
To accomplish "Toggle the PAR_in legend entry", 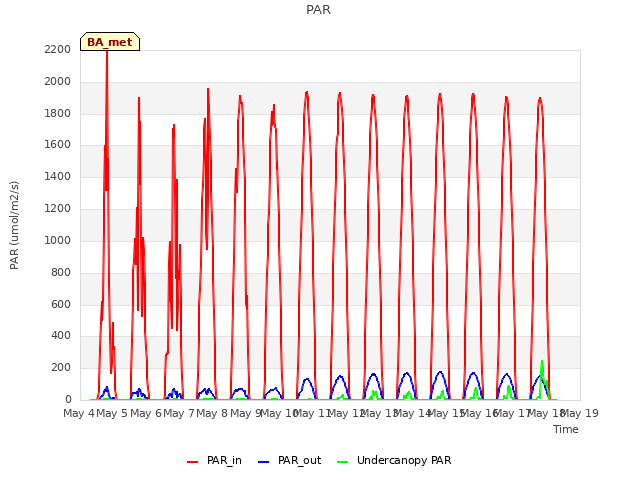I will (x=214, y=460).
